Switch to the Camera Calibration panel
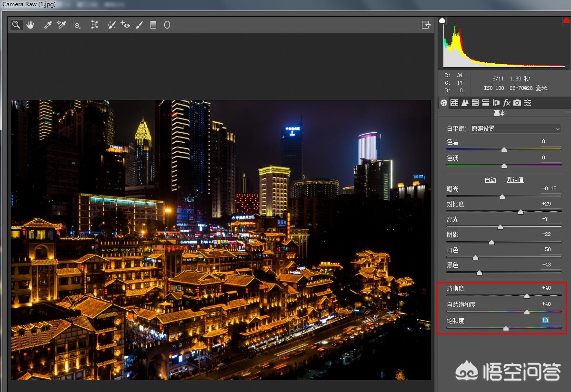Viewport: 571px width, 392px height. pos(517,103)
